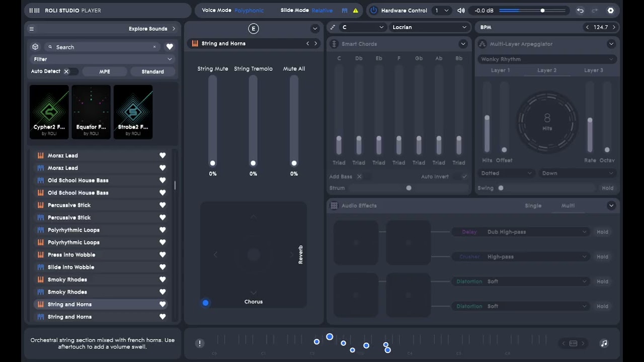644x362 pixels.
Task: Collapse the Smart Chords panel chevron
Action: [x=463, y=44]
